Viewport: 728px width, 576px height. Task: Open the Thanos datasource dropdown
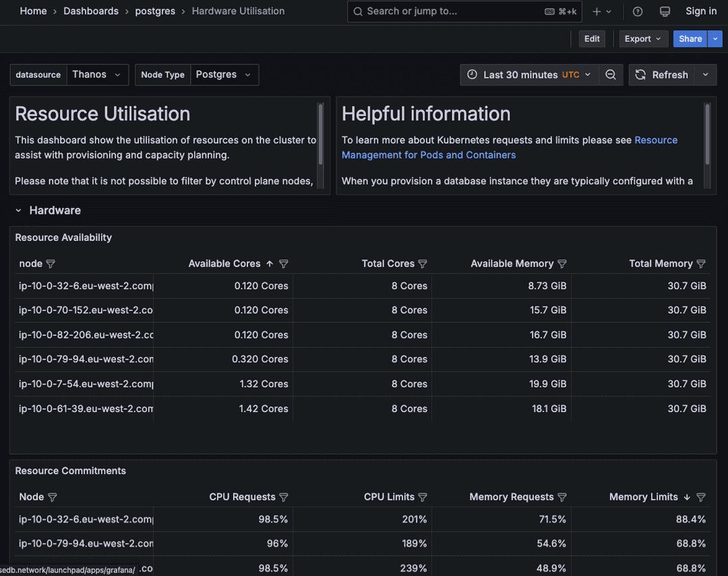coord(98,74)
